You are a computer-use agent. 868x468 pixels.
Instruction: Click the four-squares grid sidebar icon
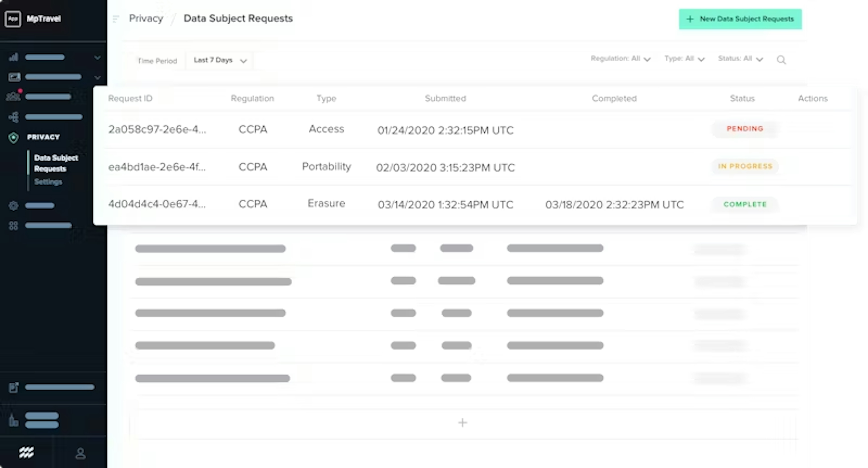tap(14, 226)
